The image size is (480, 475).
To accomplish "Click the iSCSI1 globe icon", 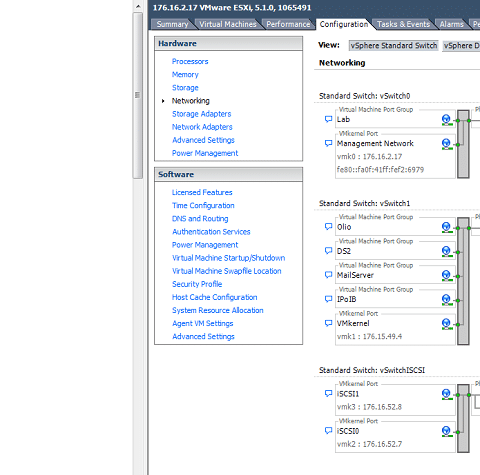I will [447, 394].
